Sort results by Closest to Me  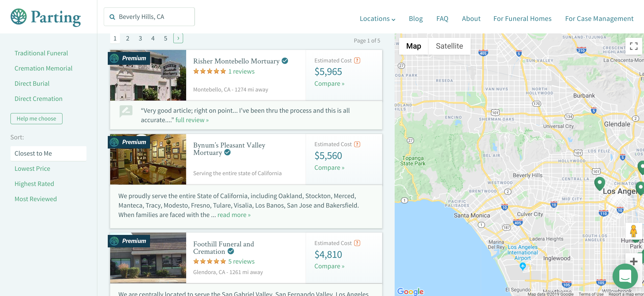tap(48, 154)
